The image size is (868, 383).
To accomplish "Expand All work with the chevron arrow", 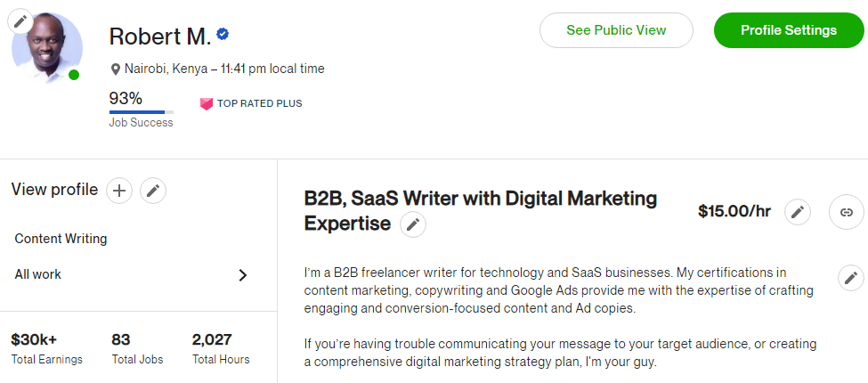I will pos(242,275).
